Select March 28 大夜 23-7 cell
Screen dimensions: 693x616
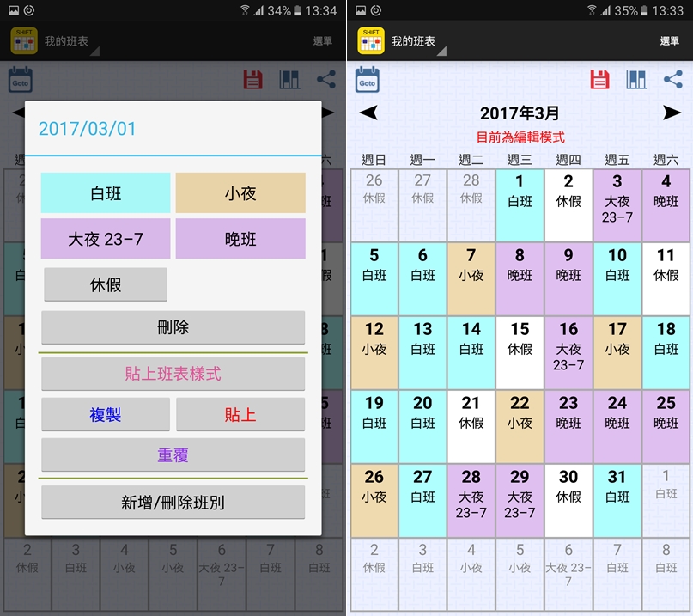click(x=471, y=501)
